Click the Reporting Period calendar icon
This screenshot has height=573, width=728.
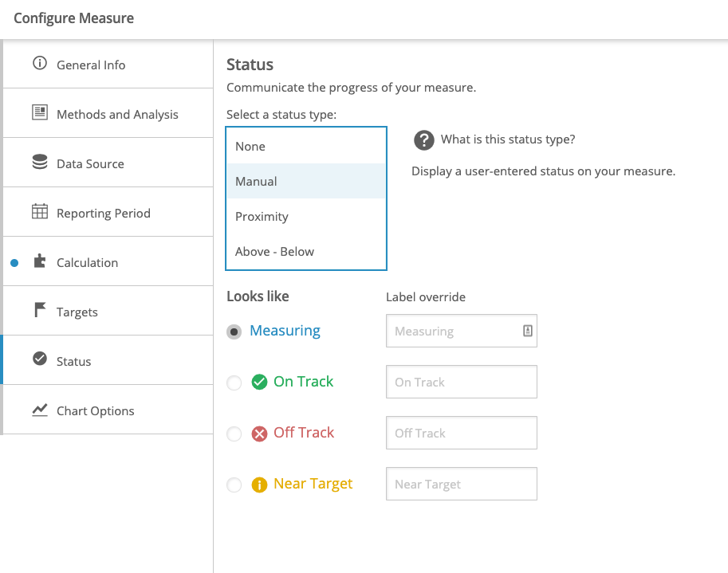[40, 211]
